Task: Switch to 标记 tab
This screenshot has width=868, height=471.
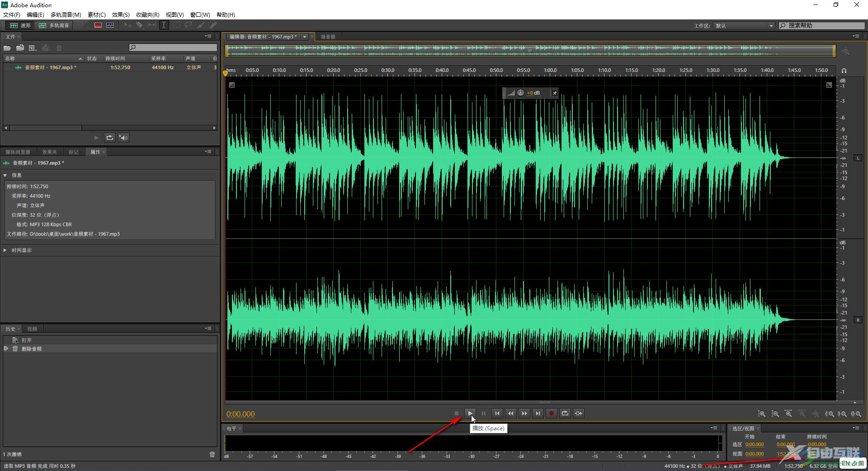Action: 74,152
